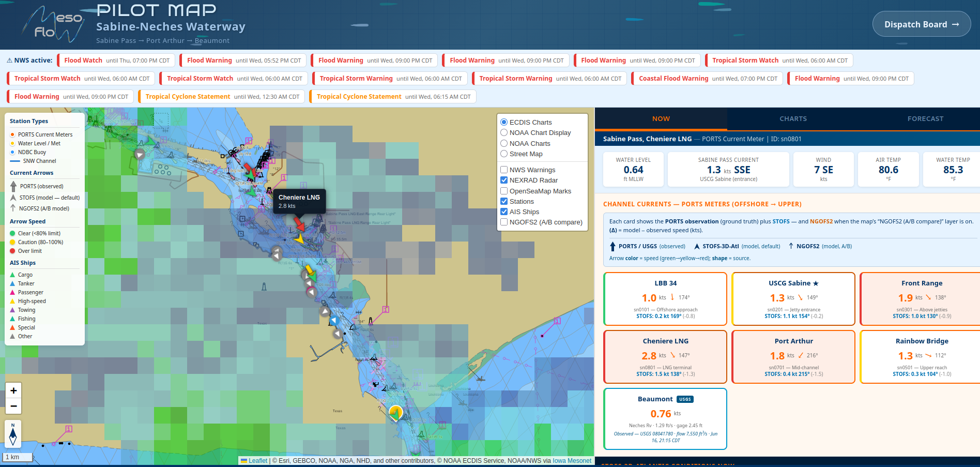Click the blue tanker ship marker
The width and height of the screenshot is (980, 467).
pyautogui.click(x=334, y=321)
